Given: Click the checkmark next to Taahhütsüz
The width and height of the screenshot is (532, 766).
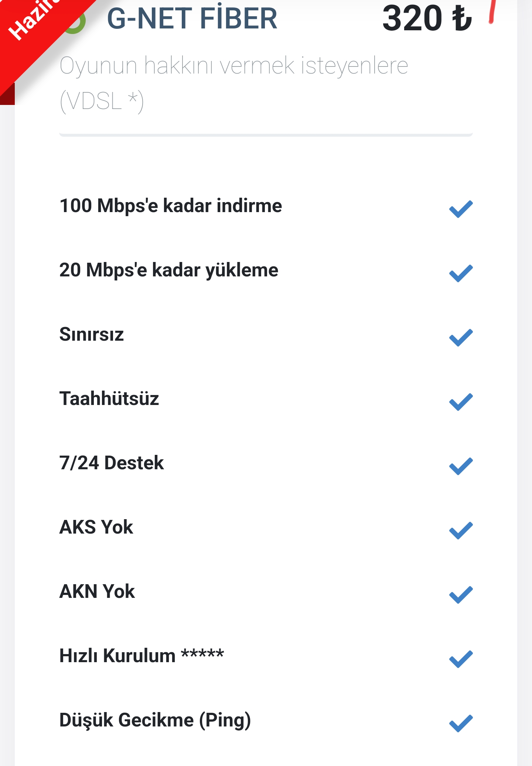Looking at the screenshot, I should pyautogui.click(x=461, y=402).
